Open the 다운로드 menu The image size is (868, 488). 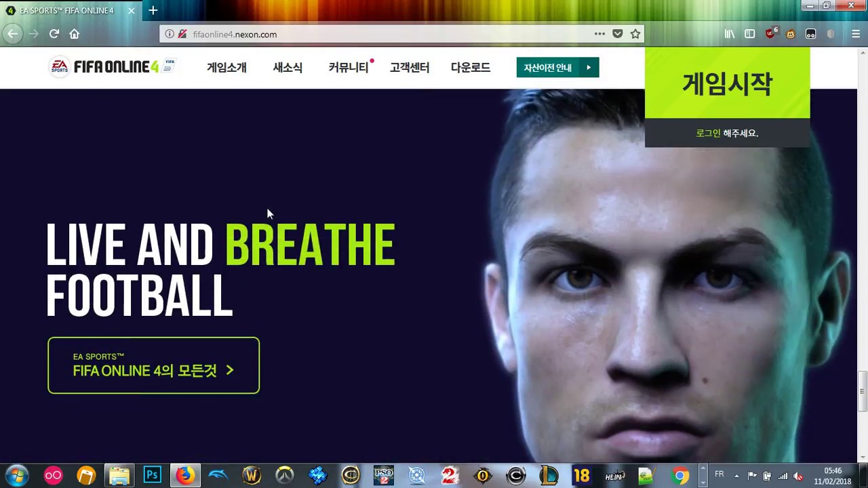(x=471, y=68)
